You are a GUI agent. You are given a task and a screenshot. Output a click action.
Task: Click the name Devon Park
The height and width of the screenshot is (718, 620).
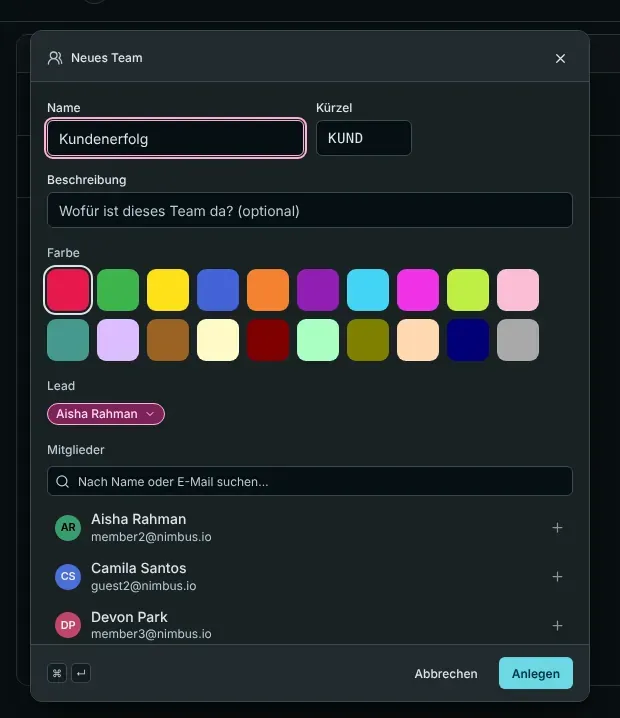(x=129, y=617)
